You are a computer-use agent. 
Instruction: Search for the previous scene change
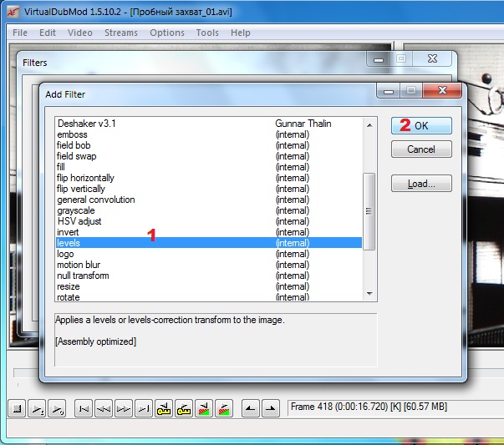[204, 408]
